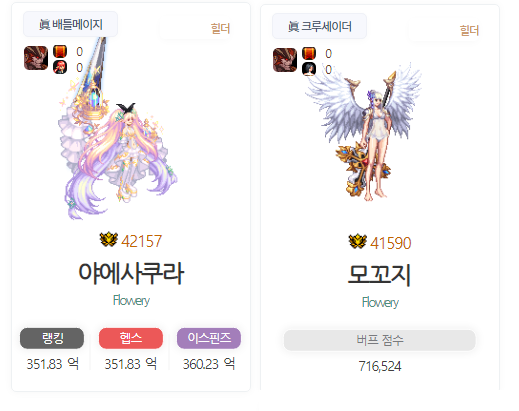Viewport: 519px width, 411px height.
Task: Click the black-haired character icon on the right card
Action: [309, 69]
